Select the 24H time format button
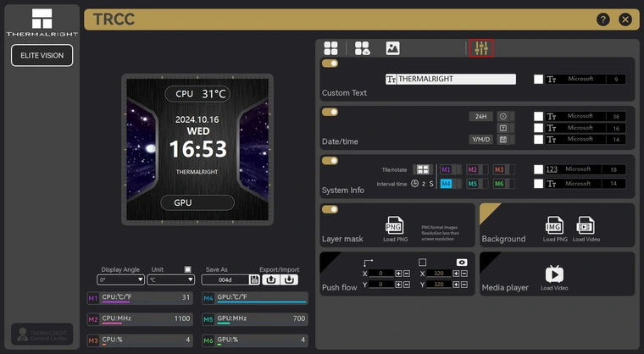The image size is (644, 354). 480,116
